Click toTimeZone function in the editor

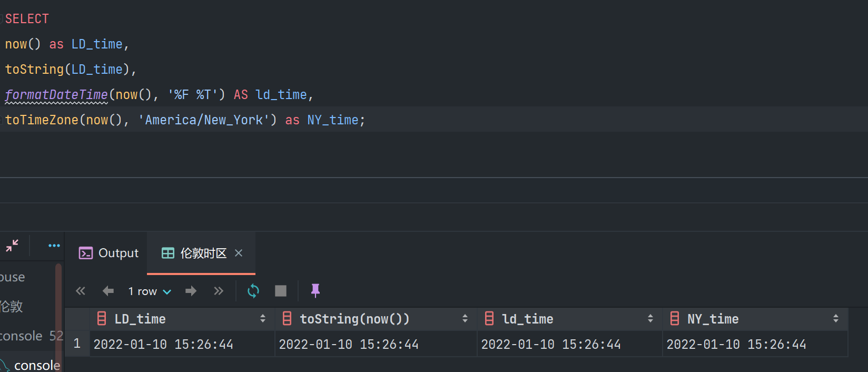(42, 120)
